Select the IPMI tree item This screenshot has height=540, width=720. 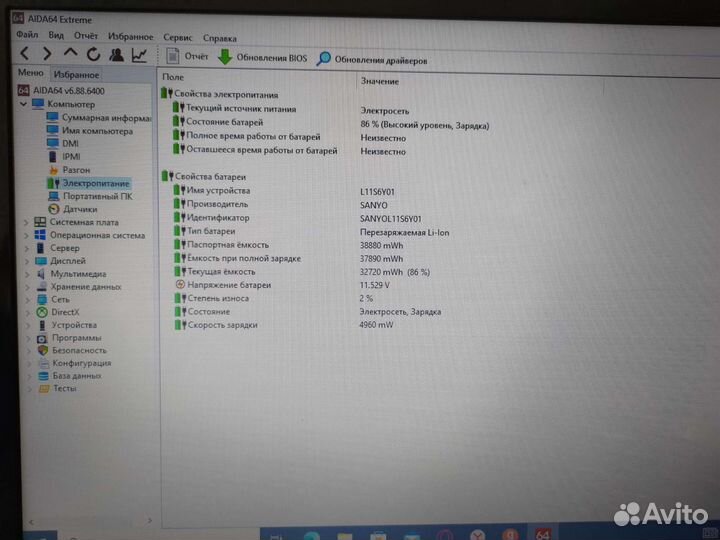tap(64, 157)
